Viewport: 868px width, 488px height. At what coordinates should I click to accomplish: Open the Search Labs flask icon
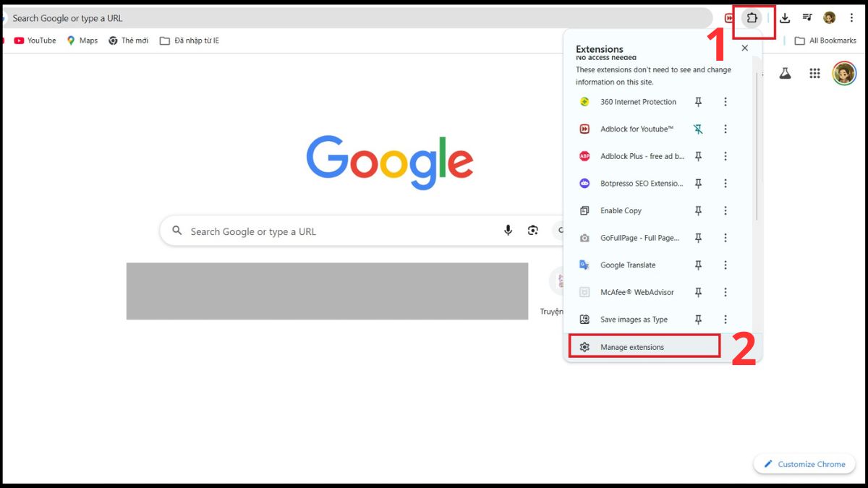pyautogui.click(x=785, y=73)
